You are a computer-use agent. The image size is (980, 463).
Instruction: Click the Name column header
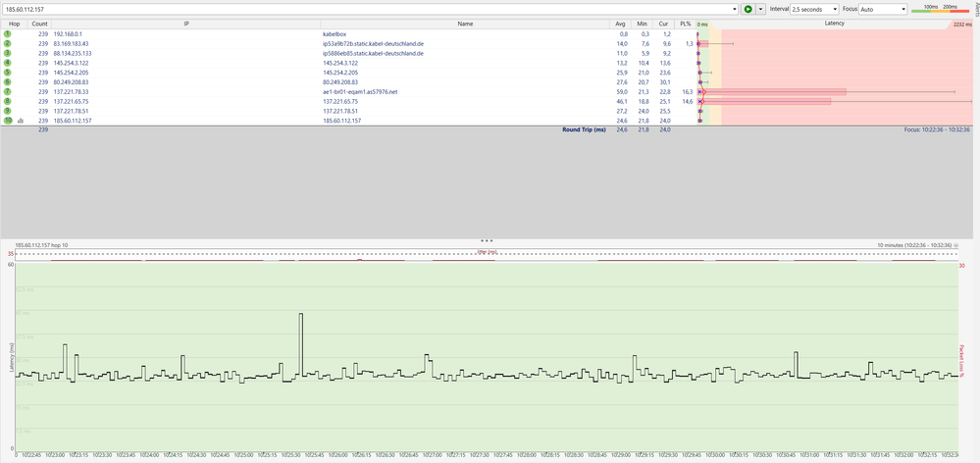coord(465,24)
